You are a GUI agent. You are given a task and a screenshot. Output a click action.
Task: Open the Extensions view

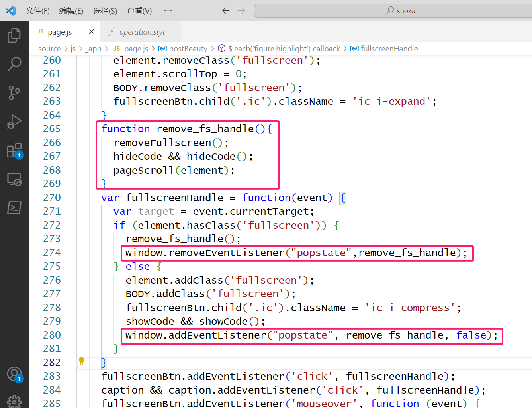click(14, 151)
